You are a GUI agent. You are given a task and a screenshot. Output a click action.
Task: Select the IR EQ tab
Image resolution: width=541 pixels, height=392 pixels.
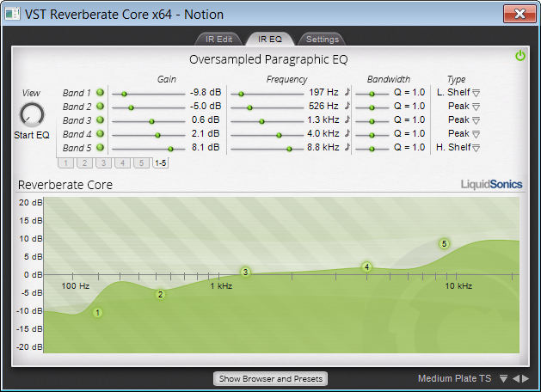[270, 40]
